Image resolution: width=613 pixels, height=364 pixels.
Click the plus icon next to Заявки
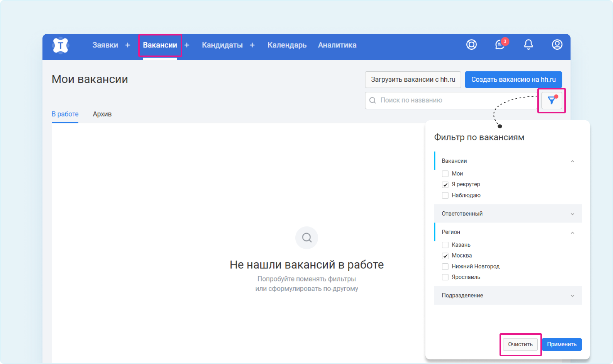coord(128,45)
